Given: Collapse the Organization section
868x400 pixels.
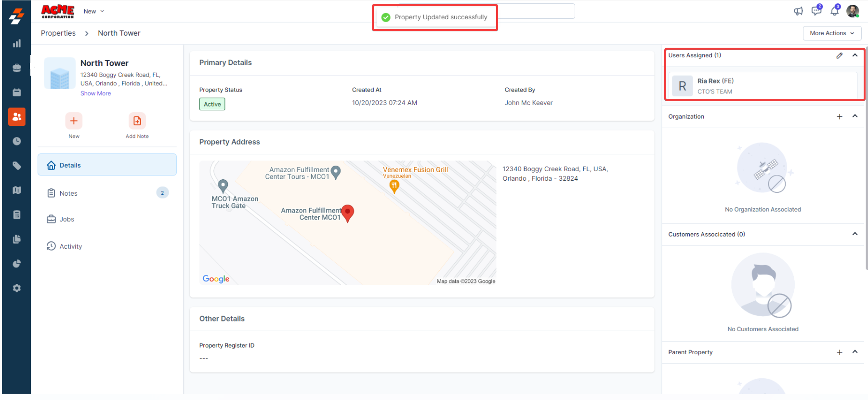Looking at the screenshot, I should coord(855,116).
